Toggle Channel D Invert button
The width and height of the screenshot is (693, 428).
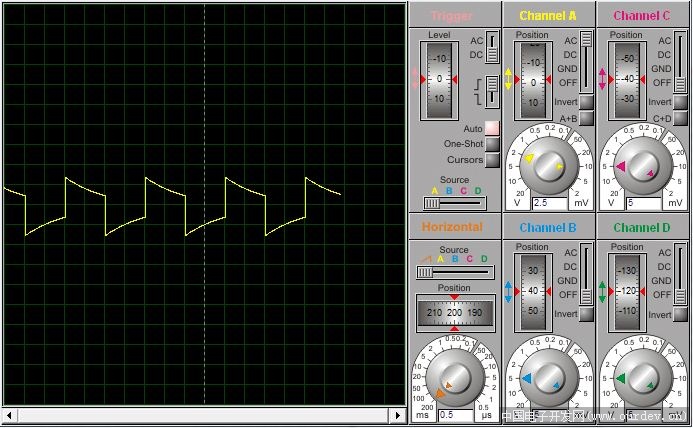[680, 314]
